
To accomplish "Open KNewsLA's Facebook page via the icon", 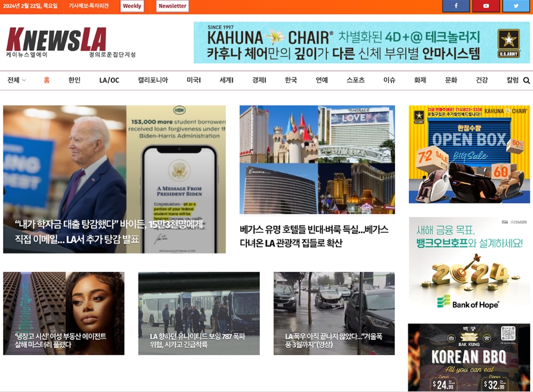I will click(x=456, y=6).
